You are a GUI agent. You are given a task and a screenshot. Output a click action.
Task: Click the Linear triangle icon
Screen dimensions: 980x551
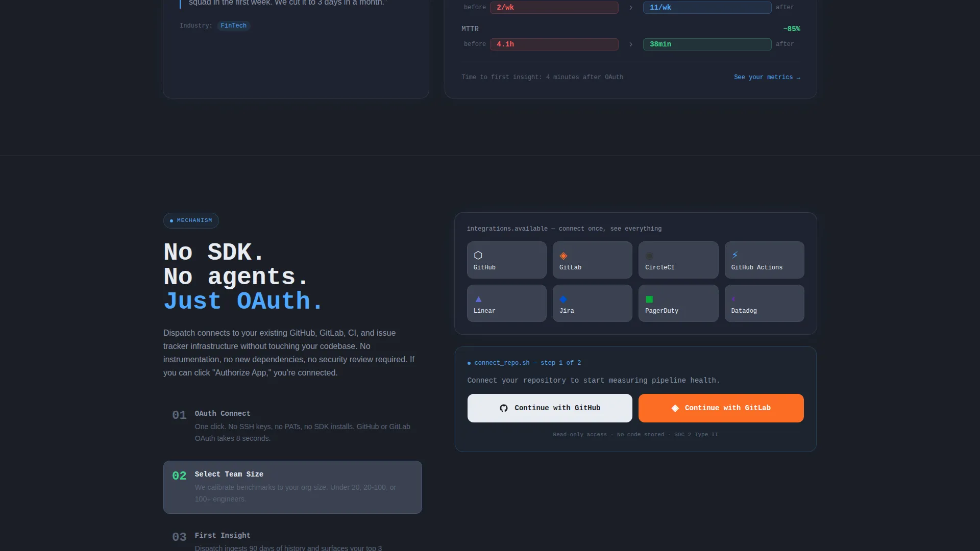click(478, 299)
